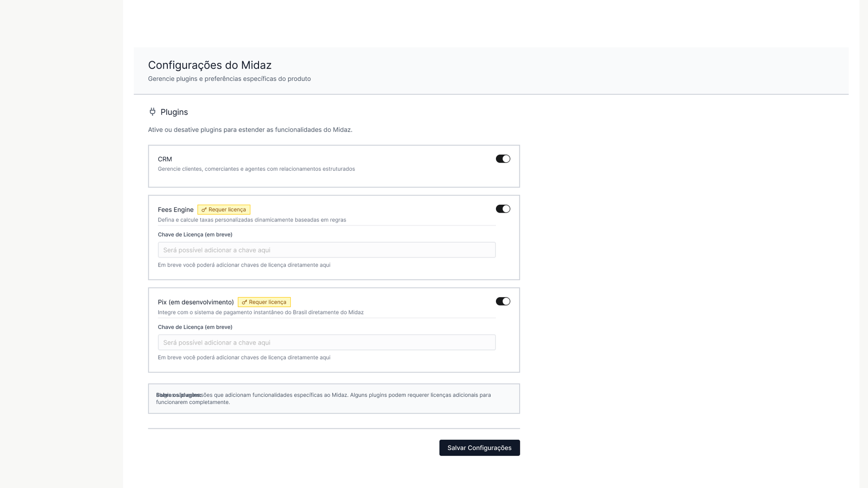Image resolution: width=868 pixels, height=488 pixels.
Task: Click the 'Plugins' section heading
Action: [174, 112]
